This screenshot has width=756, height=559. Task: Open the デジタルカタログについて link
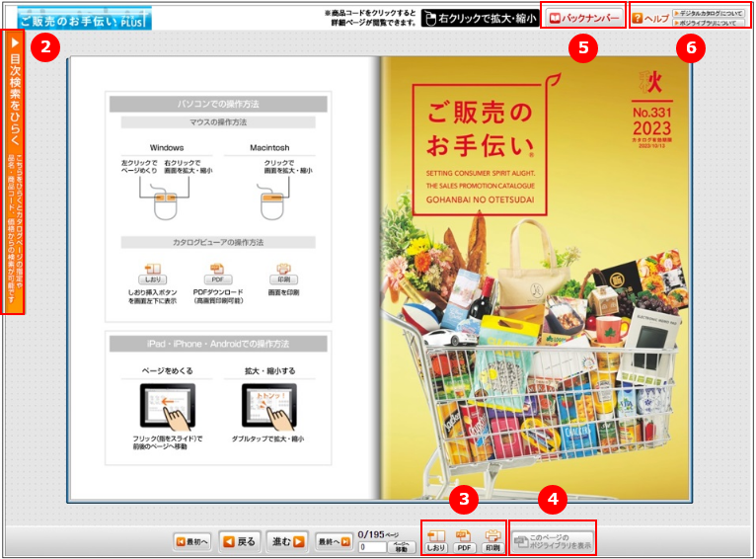pos(709,14)
